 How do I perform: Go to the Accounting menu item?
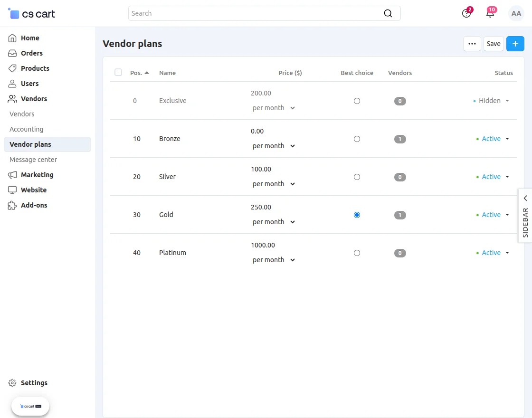tap(26, 129)
